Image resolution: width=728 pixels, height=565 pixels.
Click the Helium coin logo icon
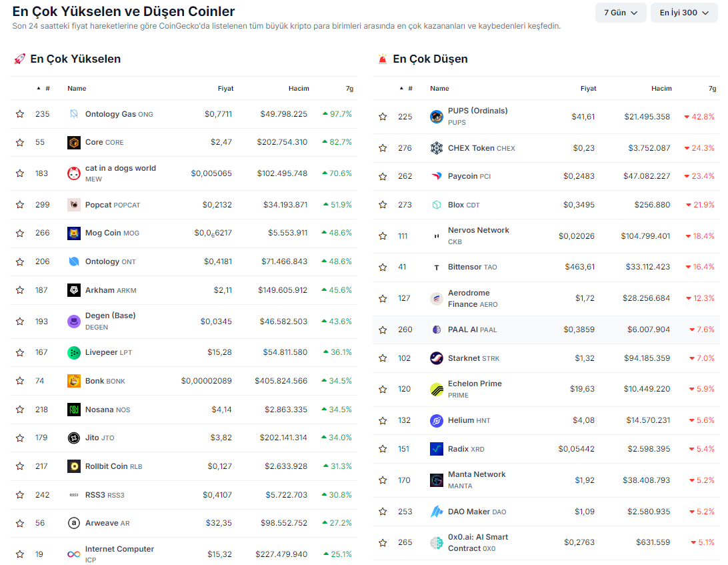point(437,420)
